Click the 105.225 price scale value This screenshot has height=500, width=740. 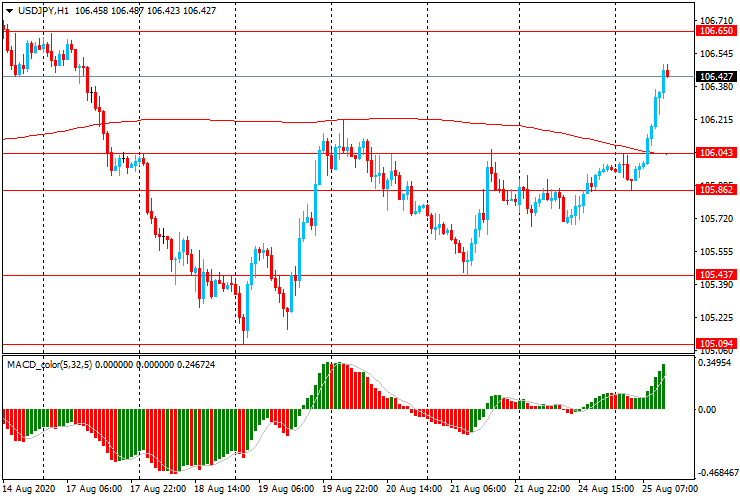pyautogui.click(x=716, y=318)
